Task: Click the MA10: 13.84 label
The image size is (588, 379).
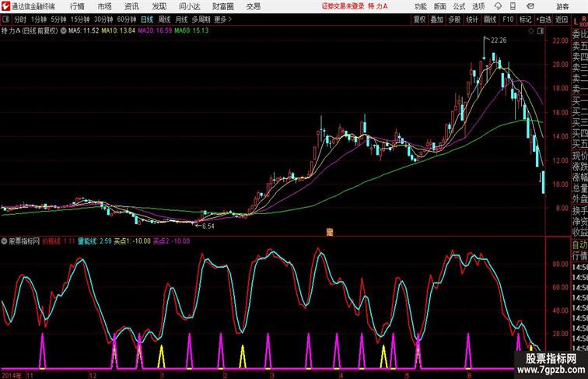Action: (118, 31)
